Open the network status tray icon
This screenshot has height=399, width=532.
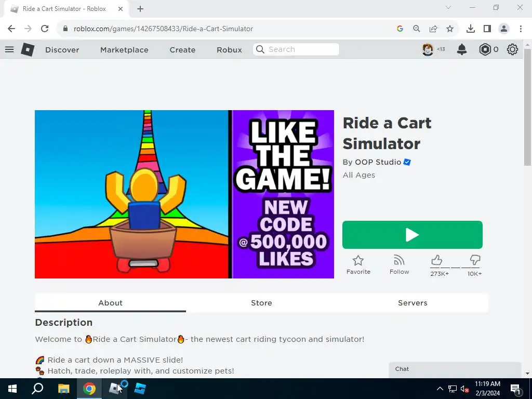[453, 389]
